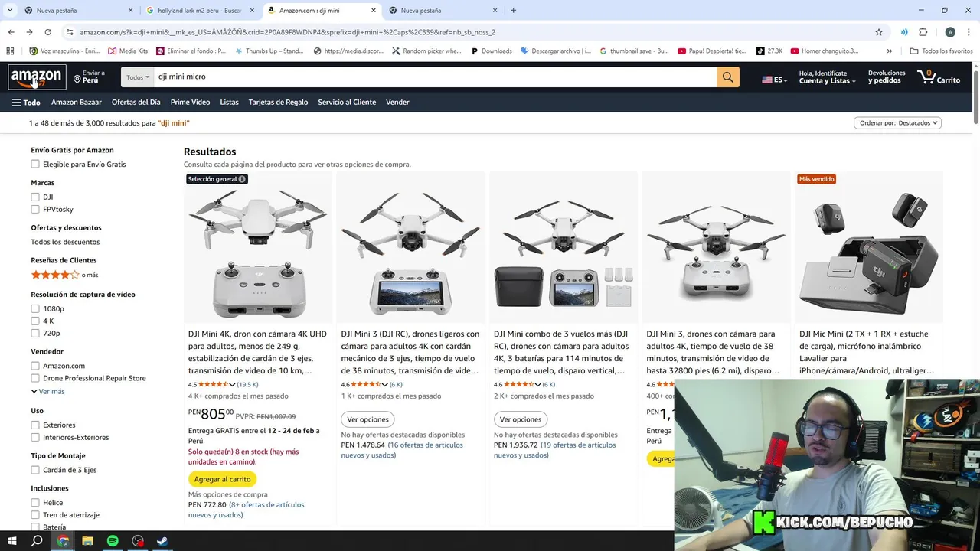Open Devoluciones y pedidos
This screenshot has width=980, height=551.
point(887,77)
